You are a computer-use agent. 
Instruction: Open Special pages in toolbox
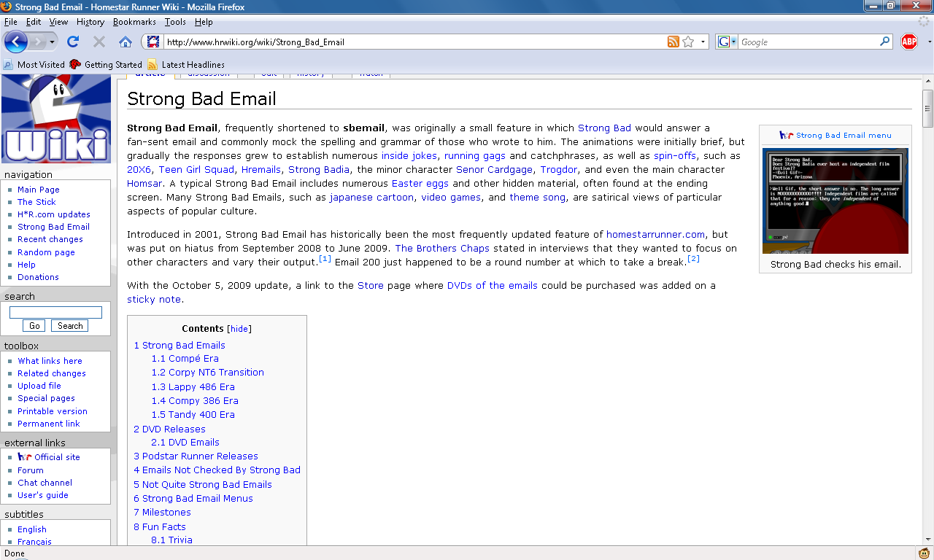[46, 398]
